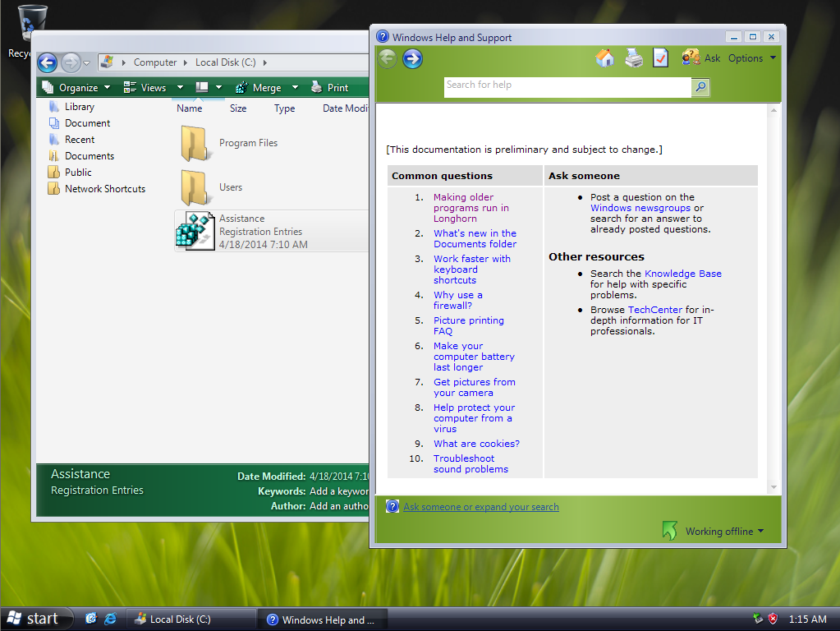
Task: Open Documents in the navigation pane
Action: 90,156
